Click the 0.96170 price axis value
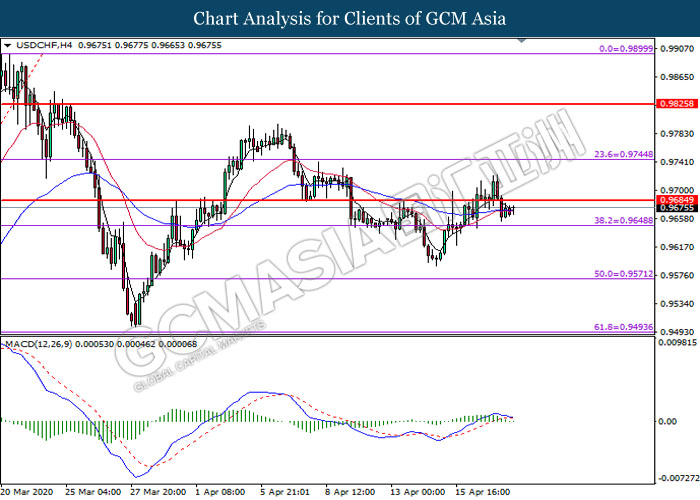Viewport: 700px width, 500px height. pyautogui.click(x=677, y=247)
